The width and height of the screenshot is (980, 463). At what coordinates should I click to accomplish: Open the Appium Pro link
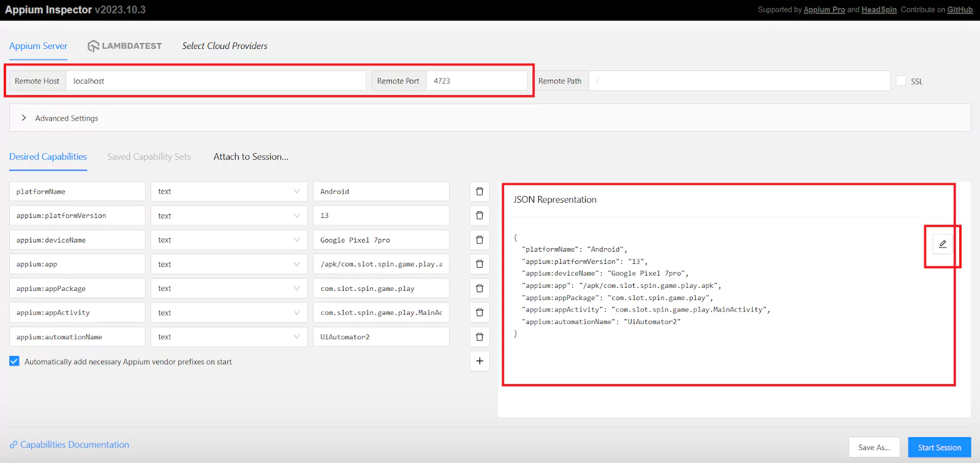(824, 10)
